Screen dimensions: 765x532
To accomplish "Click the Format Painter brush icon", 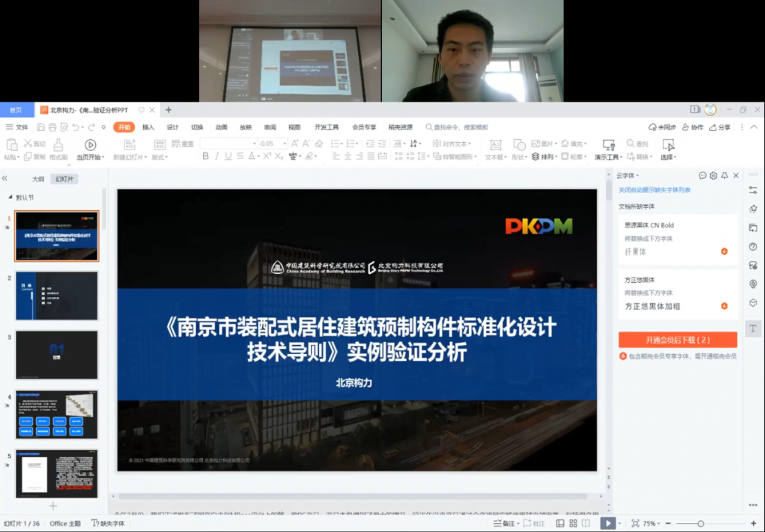I will click(x=58, y=145).
